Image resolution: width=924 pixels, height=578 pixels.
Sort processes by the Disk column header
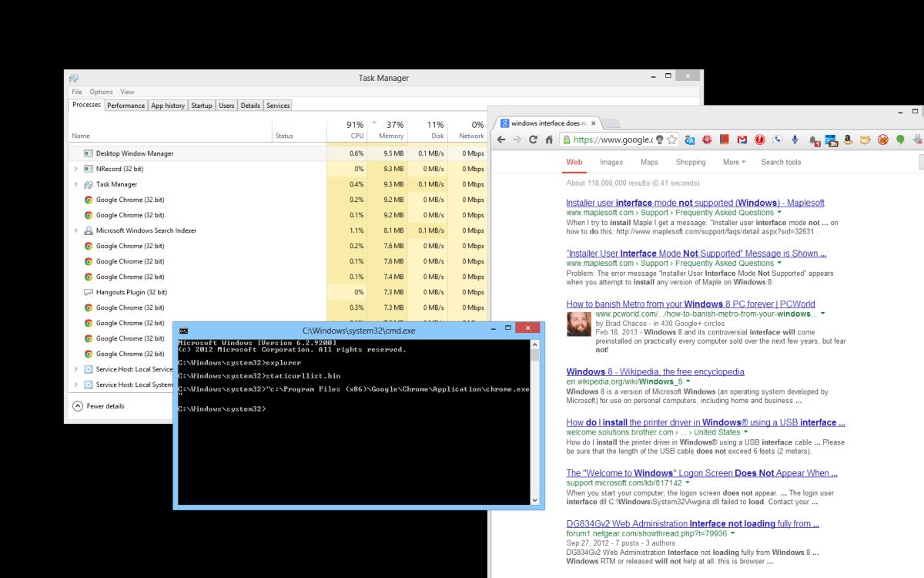[x=427, y=129]
